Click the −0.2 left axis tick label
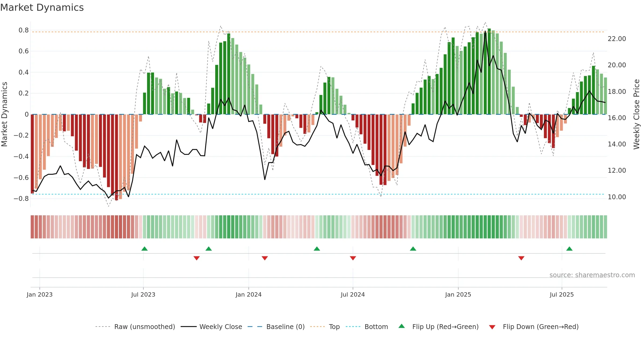 point(21,135)
